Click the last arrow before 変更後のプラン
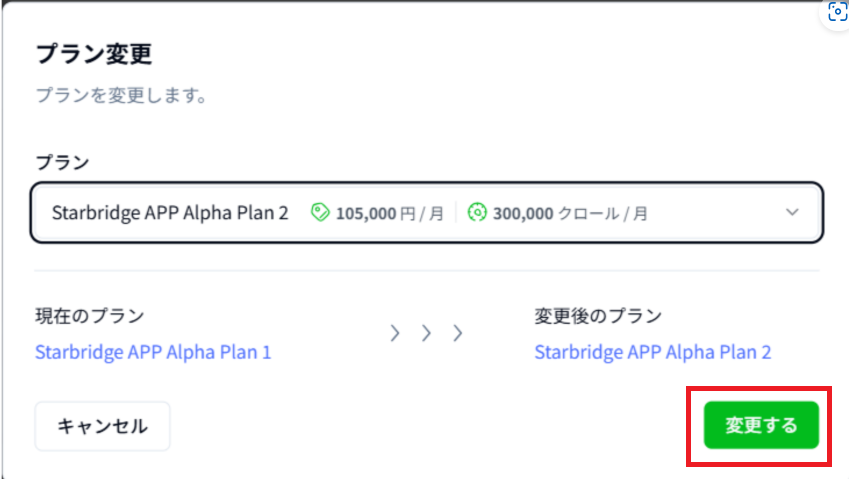 (x=458, y=333)
